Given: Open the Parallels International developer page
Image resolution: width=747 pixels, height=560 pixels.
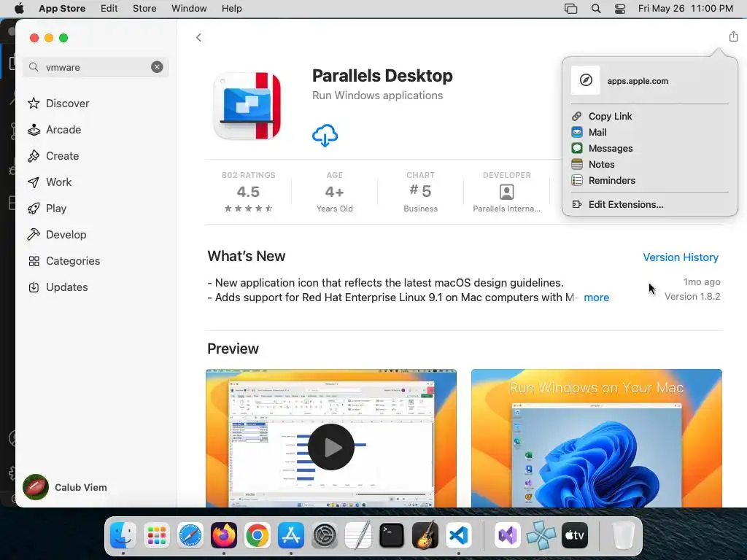Looking at the screenshot, I should [506, 192].
